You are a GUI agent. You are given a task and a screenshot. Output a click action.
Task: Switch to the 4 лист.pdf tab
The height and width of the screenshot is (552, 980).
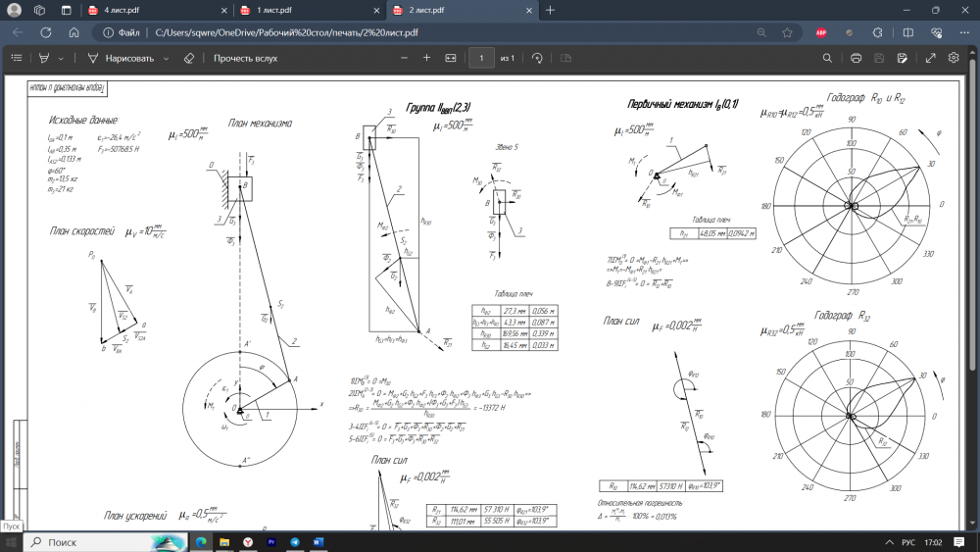[157, 10]
